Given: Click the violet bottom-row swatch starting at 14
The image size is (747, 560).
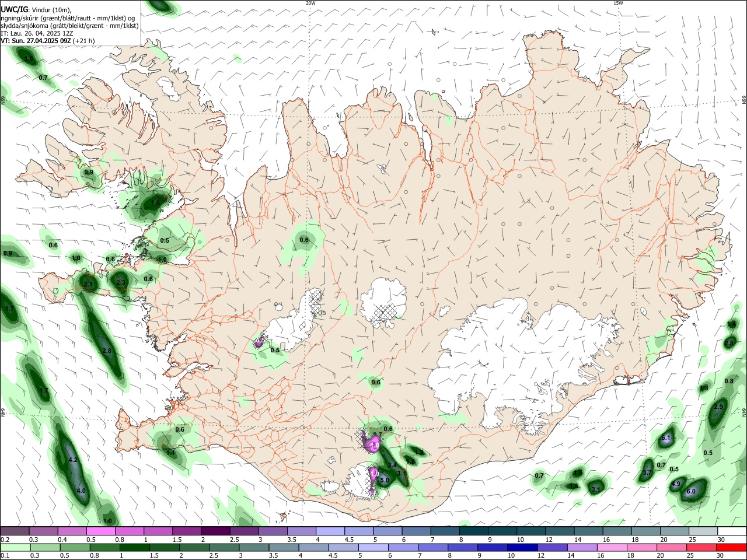Looking at the screenshot, I should point(582,548).
